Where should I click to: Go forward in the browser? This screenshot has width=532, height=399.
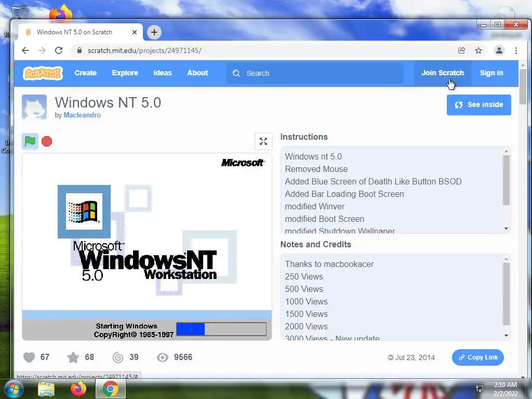pos(42,50)
